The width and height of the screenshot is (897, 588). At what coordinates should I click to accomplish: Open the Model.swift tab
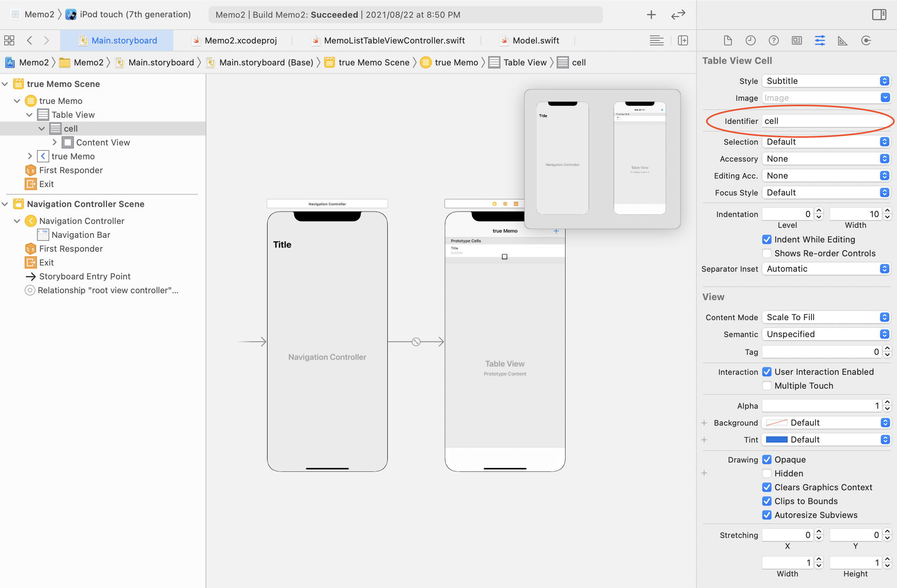tap(536, 40)
